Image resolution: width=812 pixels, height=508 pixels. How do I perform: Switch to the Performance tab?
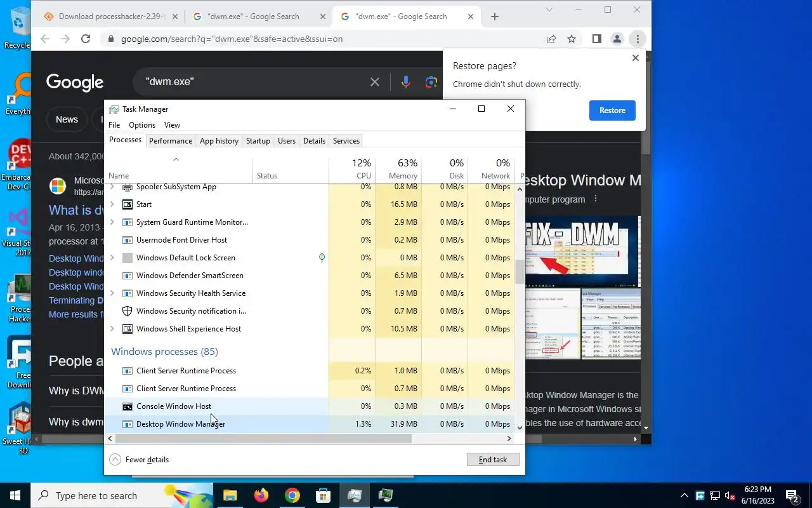tap(171, 141)
